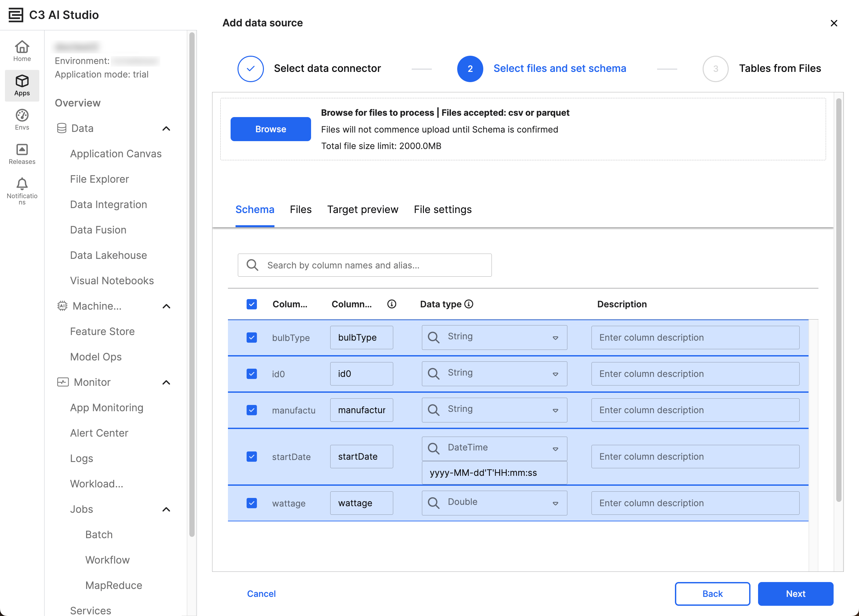This screenshot has height=616, width=859.
Task: Click the search magnifier in column search box
Action: (x=252, y=265)
